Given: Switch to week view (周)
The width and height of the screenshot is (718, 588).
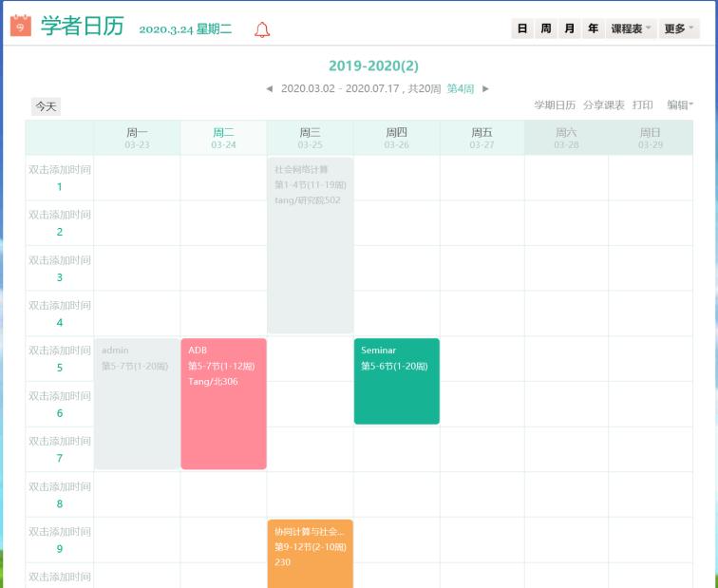Looking at the screenshot, I should coord(545,28).
